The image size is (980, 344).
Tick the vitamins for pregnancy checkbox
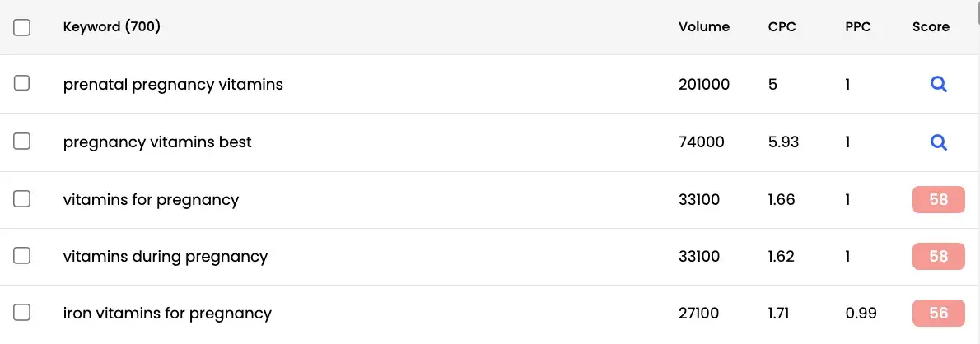point(22,199)
